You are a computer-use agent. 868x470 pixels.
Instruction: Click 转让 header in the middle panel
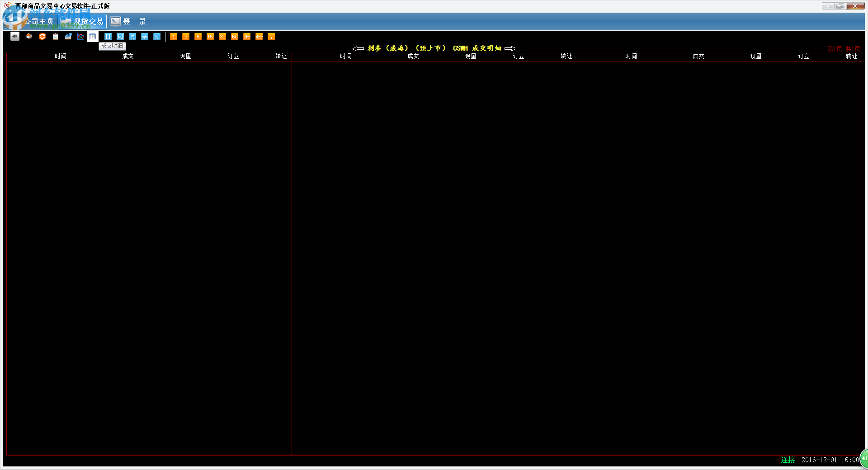coord(566,56)
